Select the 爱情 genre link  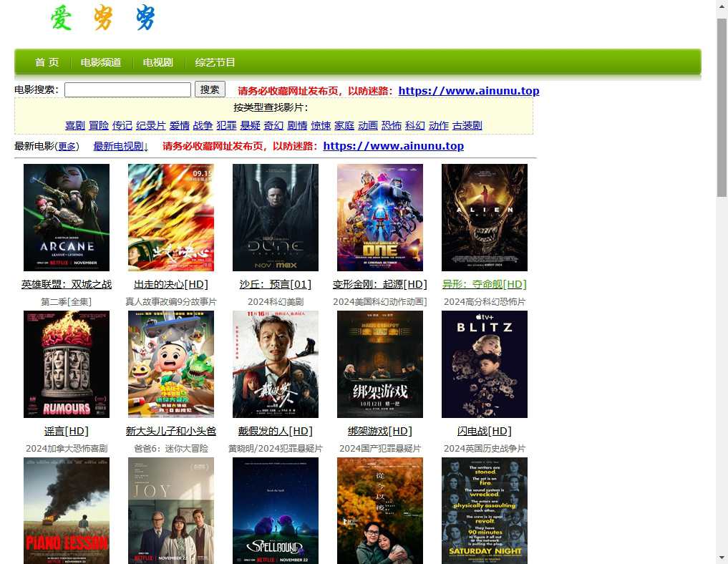179,125
